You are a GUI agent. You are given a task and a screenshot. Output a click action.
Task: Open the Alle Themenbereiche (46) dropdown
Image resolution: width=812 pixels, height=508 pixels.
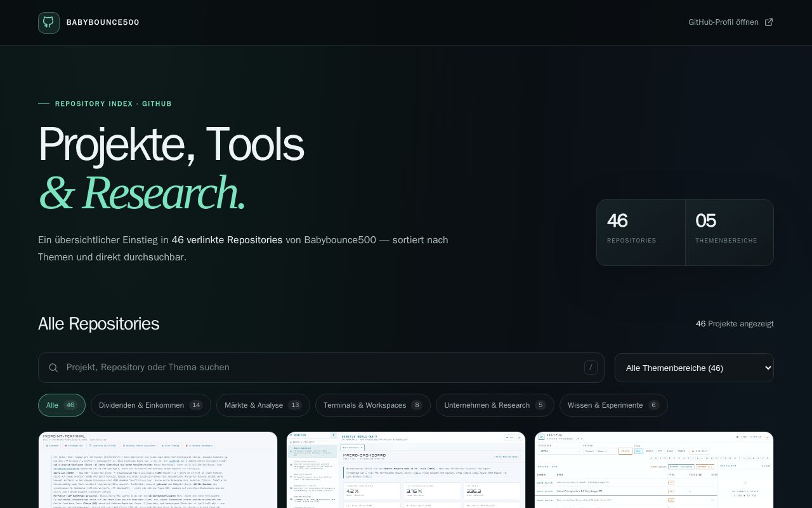(x=694, y=368)
